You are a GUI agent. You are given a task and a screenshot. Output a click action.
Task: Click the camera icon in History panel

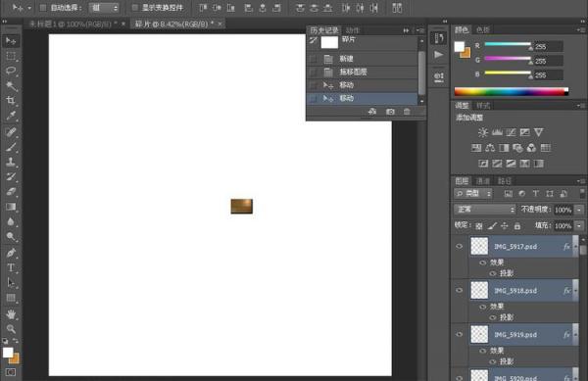pos(390,112)
